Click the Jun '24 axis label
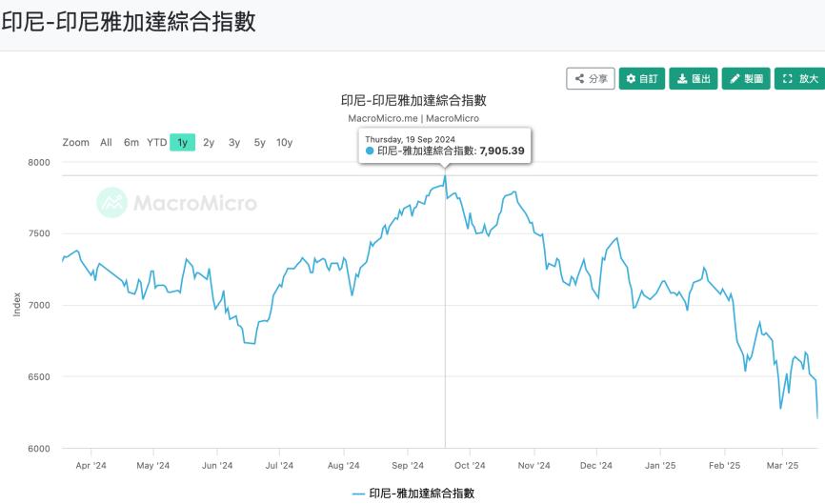 click(217, 466)
